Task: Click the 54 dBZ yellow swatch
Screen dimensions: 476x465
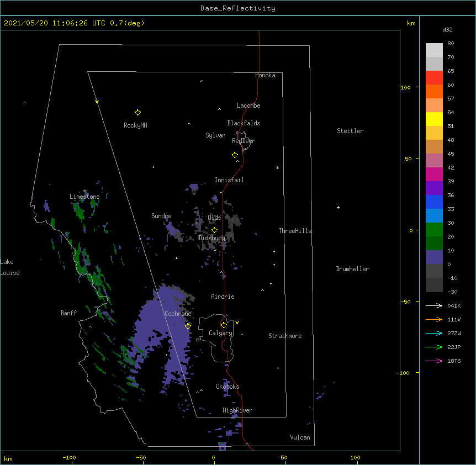Action: [434, 119]
